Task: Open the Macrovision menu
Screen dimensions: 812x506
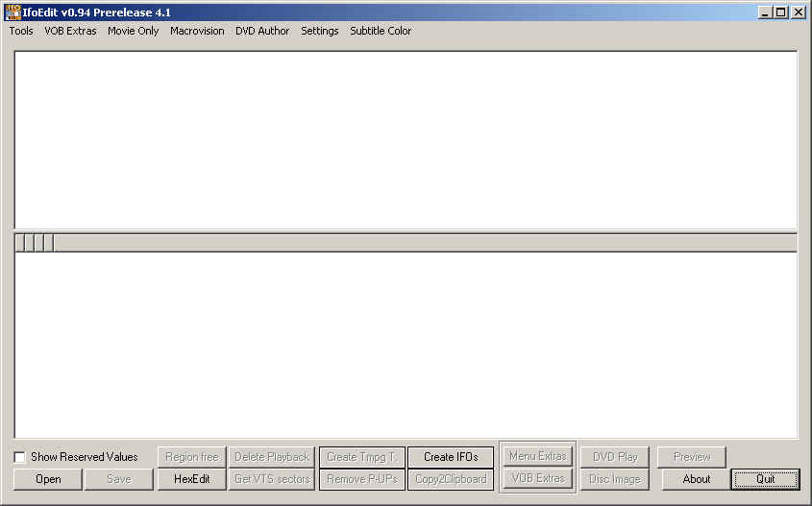Action: (197, 31)
